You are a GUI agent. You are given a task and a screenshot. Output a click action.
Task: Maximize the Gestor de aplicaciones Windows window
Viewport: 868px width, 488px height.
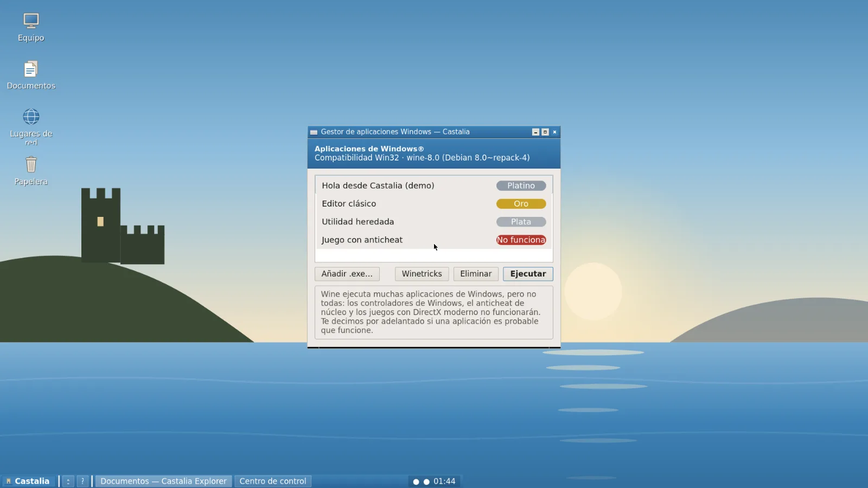545,132
